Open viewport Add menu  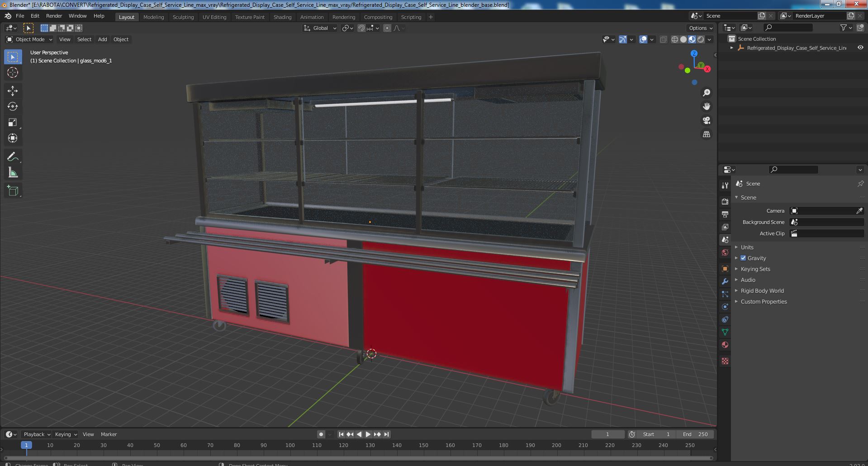pos(103,39)
